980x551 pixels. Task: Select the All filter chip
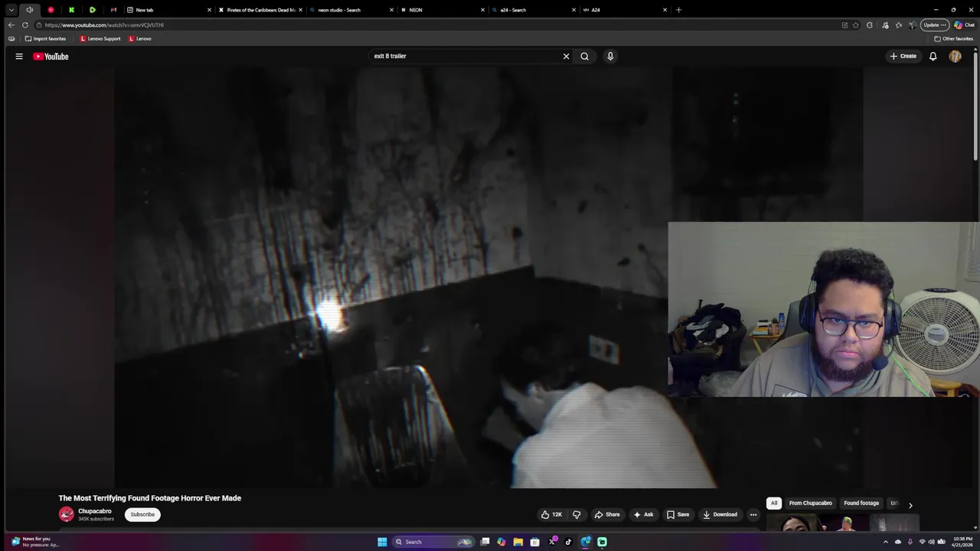pos(774,503)
